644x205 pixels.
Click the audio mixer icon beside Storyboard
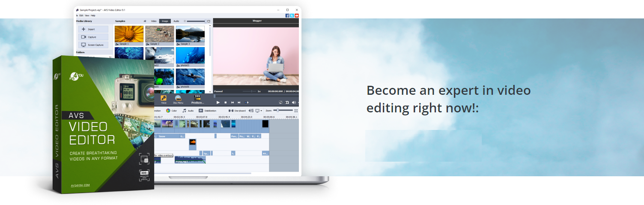(x=251, y=111)
